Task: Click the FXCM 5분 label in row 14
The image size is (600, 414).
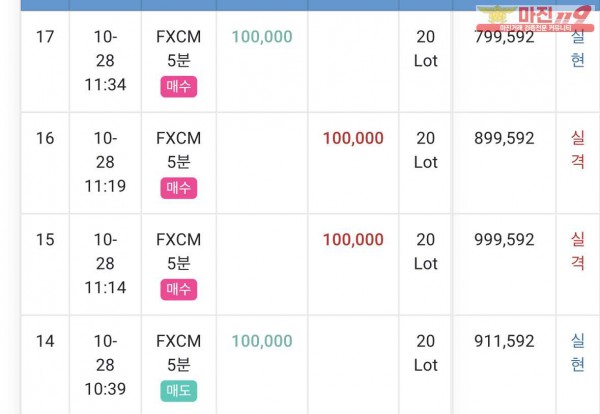Action: (x=178, y=353)
